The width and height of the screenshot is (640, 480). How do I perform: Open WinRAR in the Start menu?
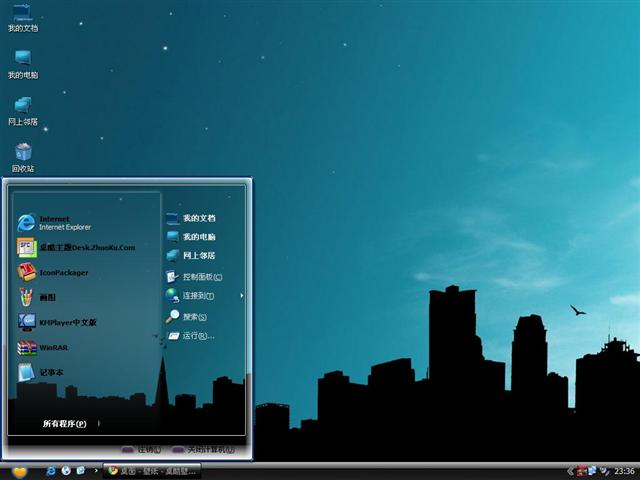coord(52,348)
